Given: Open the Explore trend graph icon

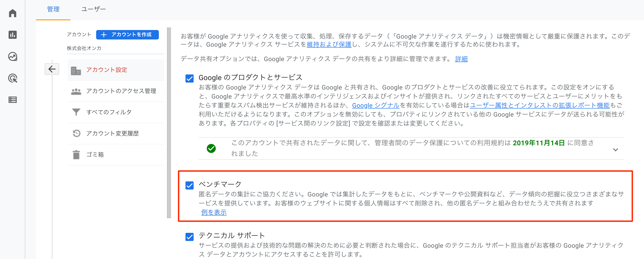Looking at the screenshot, I should click(x=12, y=56).
